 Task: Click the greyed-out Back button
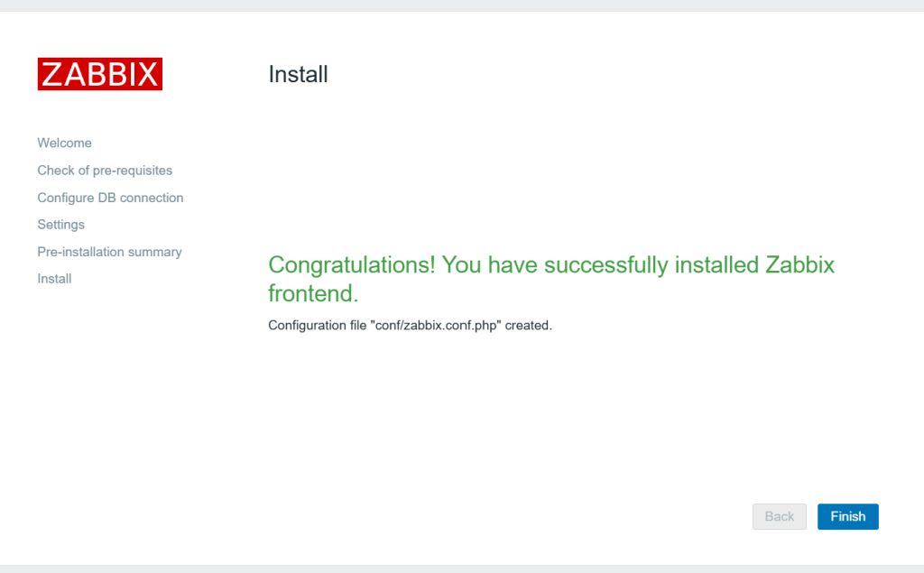click(779, 516)
